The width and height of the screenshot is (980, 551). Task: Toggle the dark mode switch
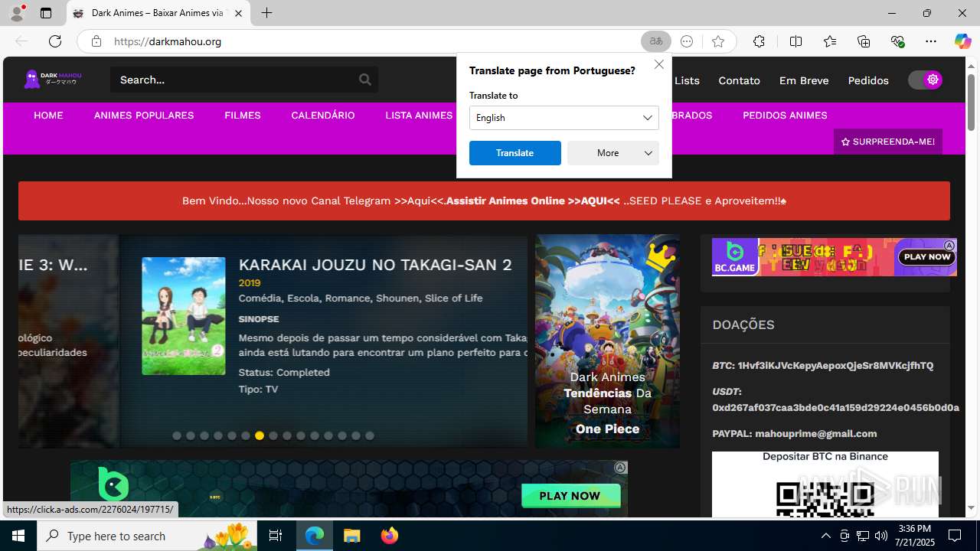click(925, 80)
